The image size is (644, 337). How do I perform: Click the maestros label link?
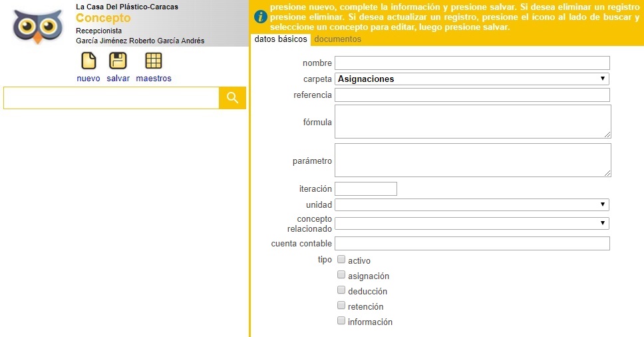[x=154, y=78]
